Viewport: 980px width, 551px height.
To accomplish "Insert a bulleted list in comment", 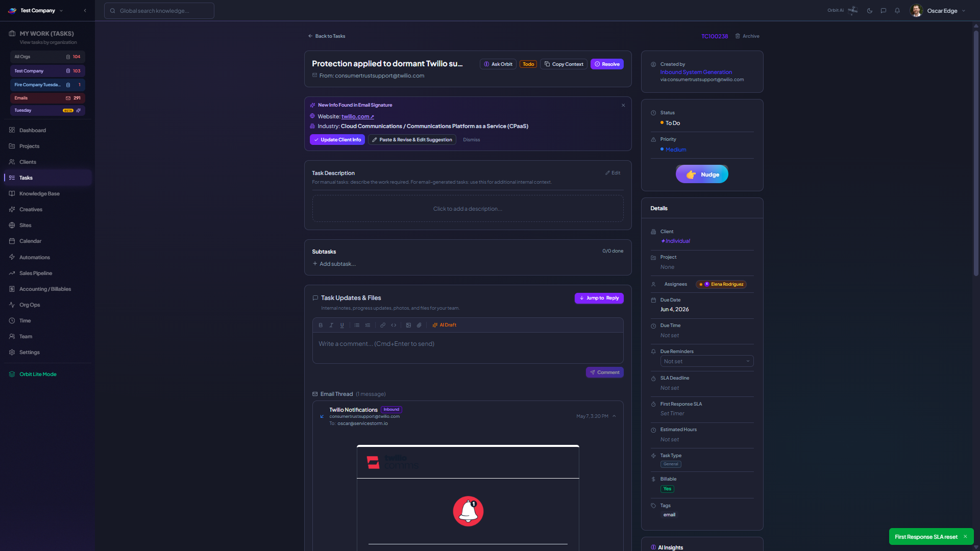I will (357, 325).
